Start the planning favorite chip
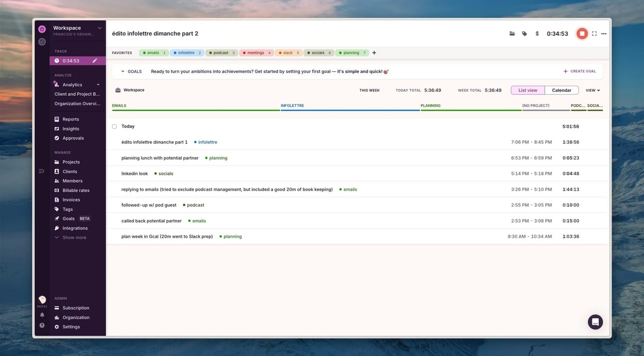 [352, 53]
